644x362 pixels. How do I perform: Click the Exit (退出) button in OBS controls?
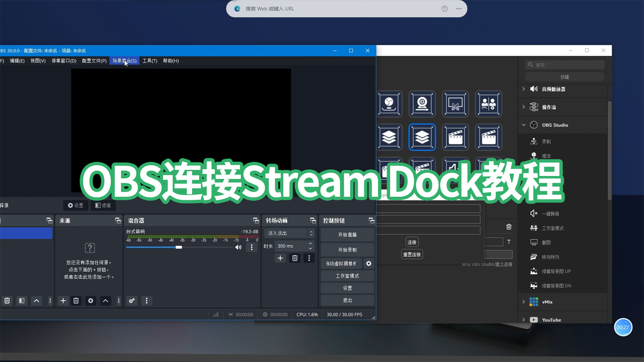tap(347, 300)
